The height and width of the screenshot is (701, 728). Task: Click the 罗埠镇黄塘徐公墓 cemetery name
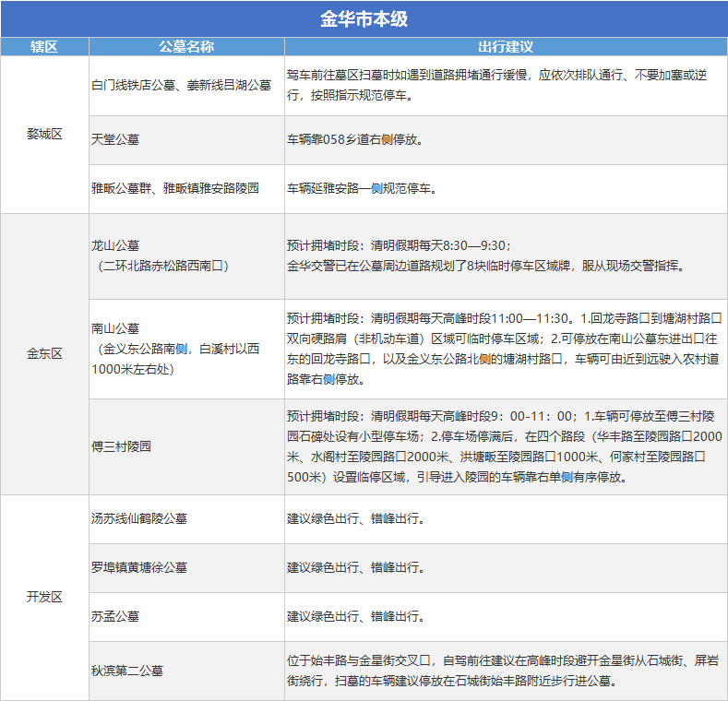coord(139,567)
